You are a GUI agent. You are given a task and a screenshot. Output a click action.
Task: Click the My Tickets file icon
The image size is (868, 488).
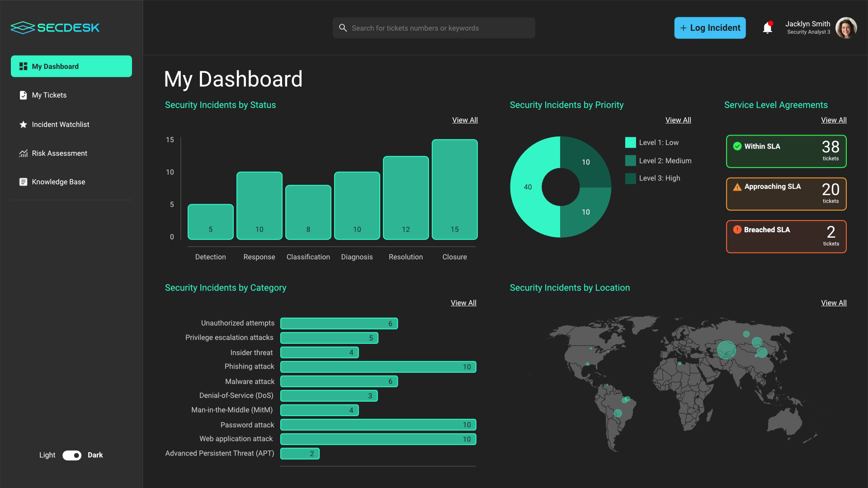23,95
